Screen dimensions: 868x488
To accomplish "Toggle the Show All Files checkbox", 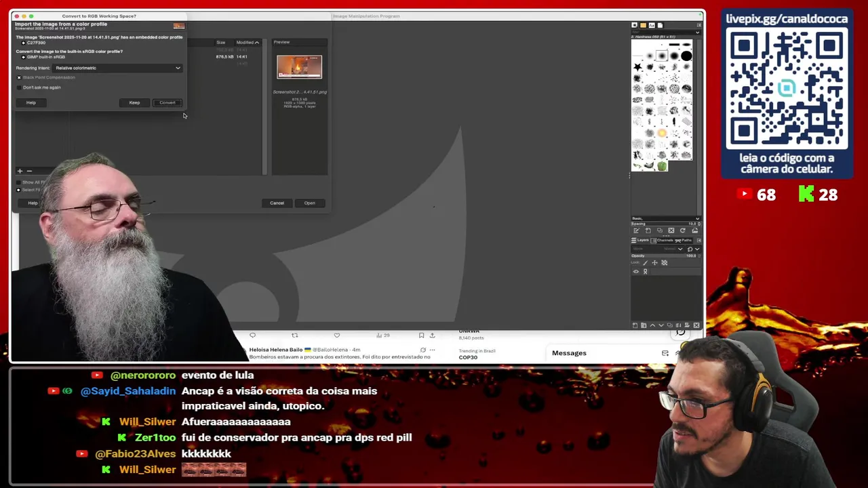I will [x=19, y=182].
